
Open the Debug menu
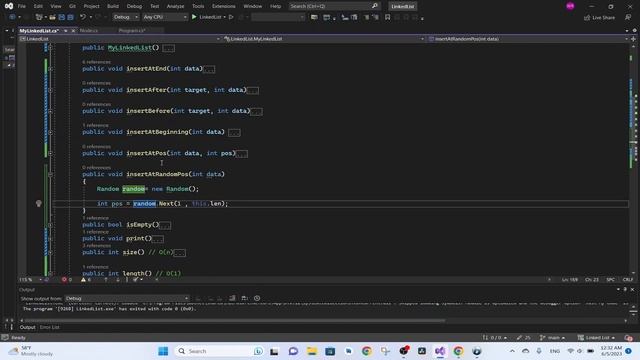[x=134, y=6]
